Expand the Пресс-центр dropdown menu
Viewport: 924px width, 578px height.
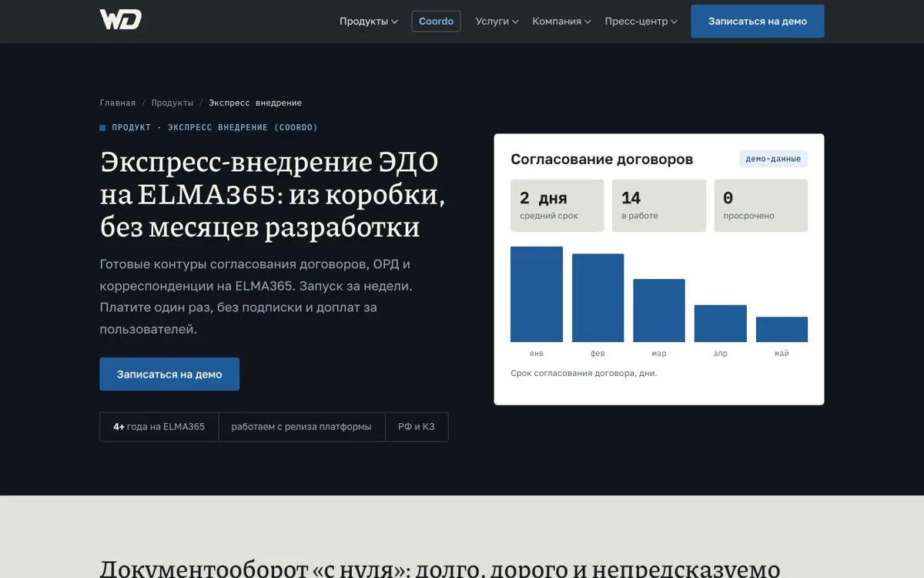pos(641,22)
